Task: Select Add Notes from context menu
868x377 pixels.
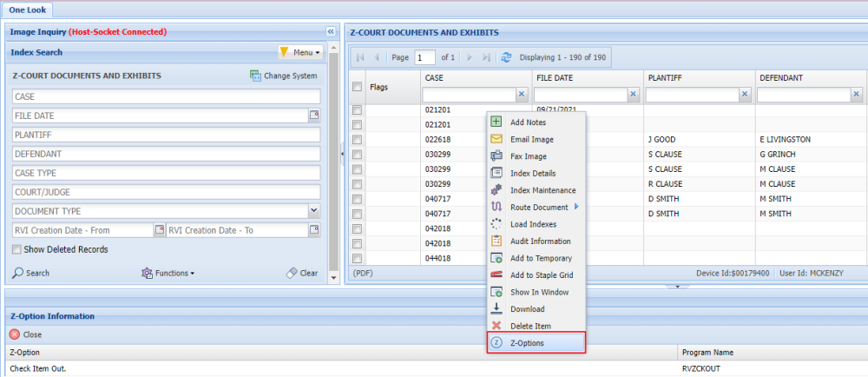Action: (536, 122)
